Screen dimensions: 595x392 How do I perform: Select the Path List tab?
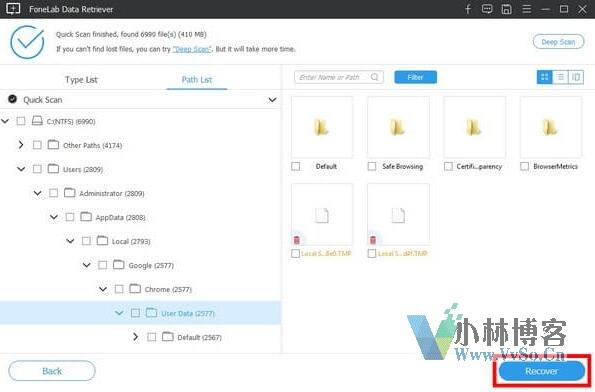(x=197, y=80)
